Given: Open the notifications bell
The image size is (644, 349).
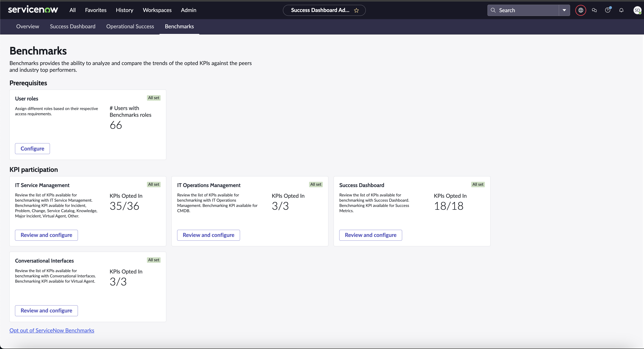Looking at the screenshot, I should click(621, 10).
